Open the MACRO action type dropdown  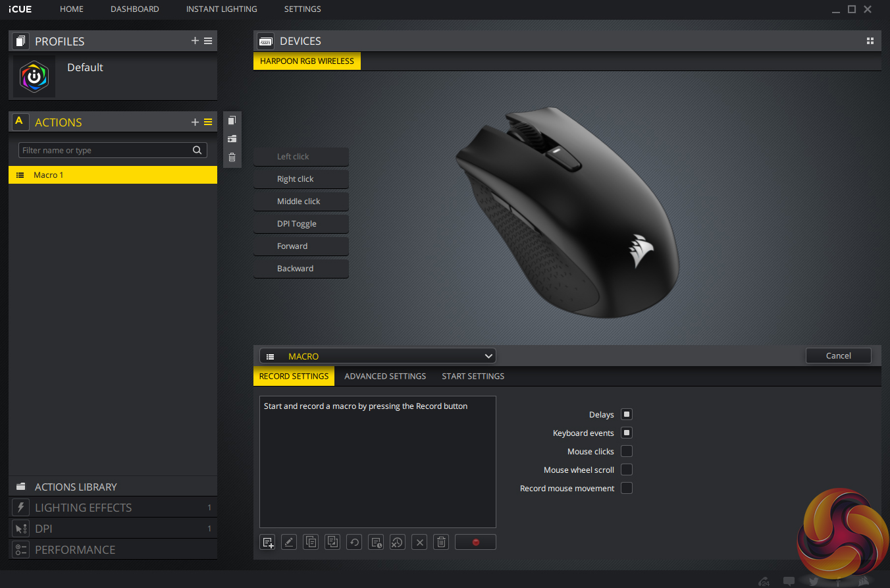tap(378, 356)
